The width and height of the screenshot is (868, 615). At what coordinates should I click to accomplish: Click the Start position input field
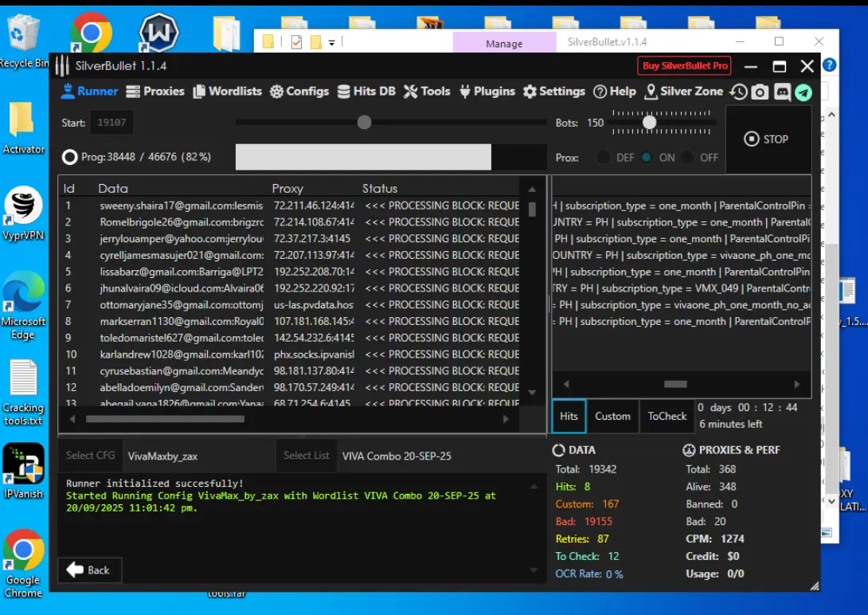(x=111, y=123)
